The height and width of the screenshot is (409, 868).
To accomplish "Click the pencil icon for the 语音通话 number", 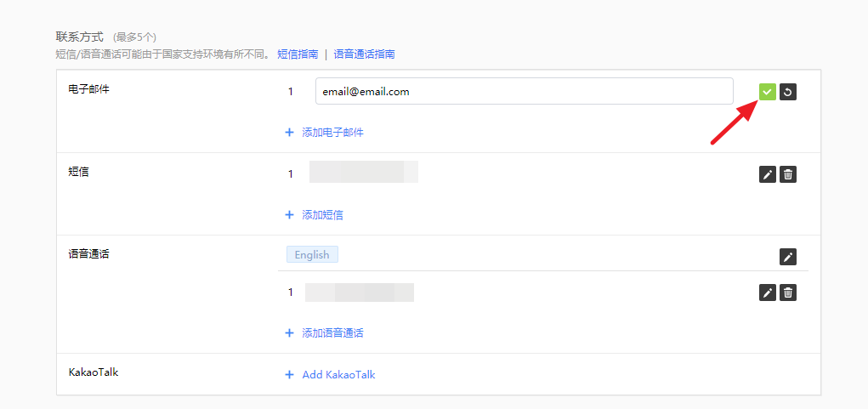I will (767, 293).
